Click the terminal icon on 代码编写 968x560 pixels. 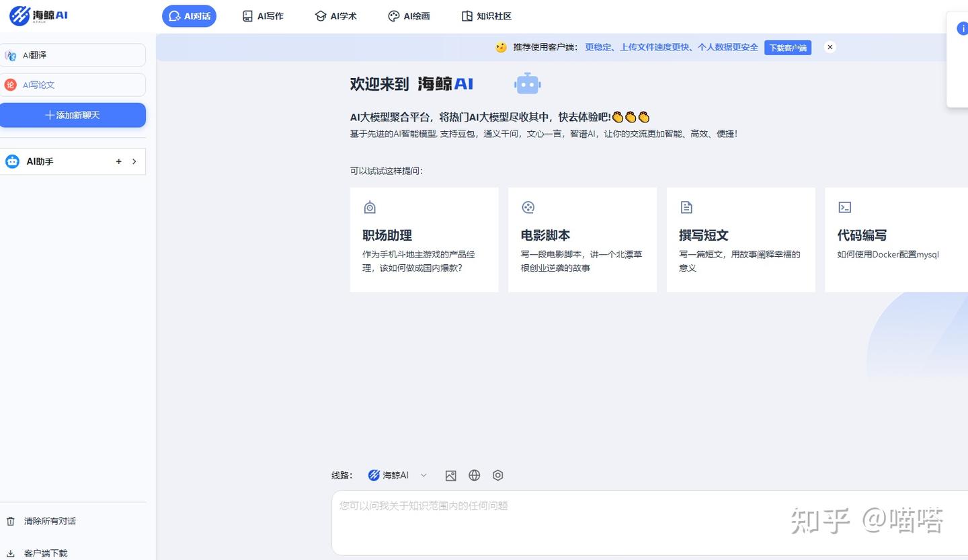coord(845,207)
